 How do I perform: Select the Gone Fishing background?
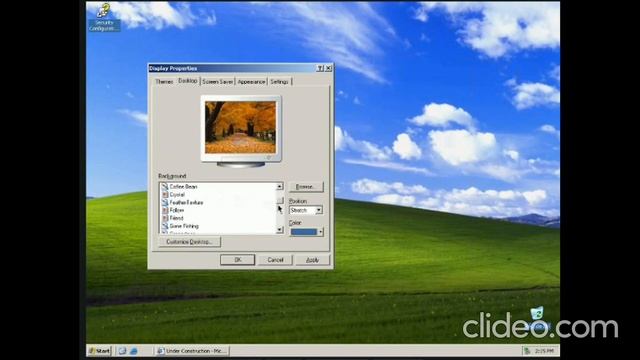[x=184, y=226]
